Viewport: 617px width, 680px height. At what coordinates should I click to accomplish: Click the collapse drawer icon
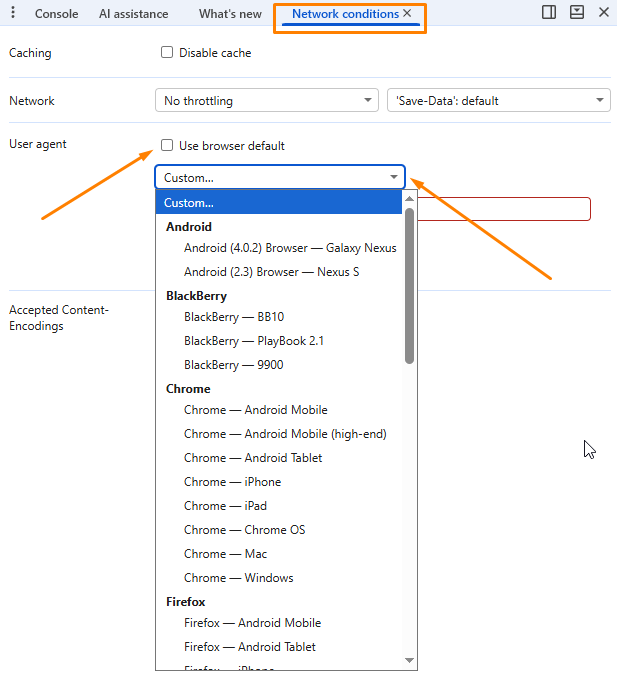[x=577, y=13]
